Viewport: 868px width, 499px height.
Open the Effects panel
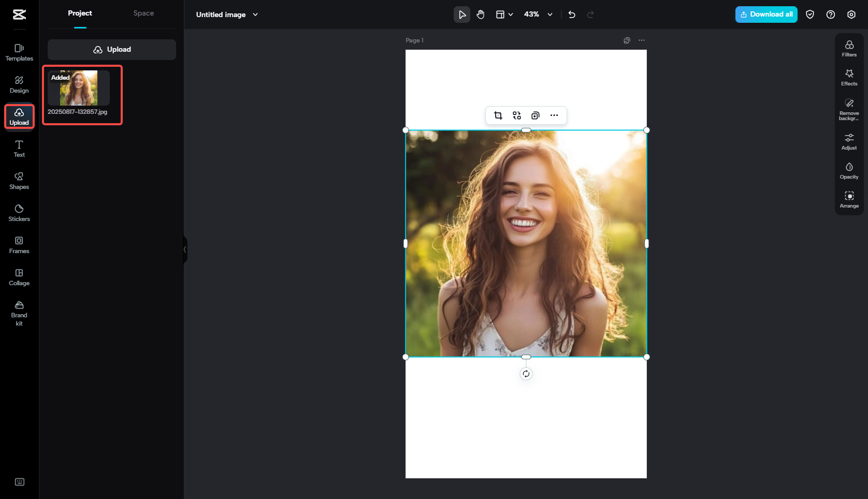(x=849, y=77)
